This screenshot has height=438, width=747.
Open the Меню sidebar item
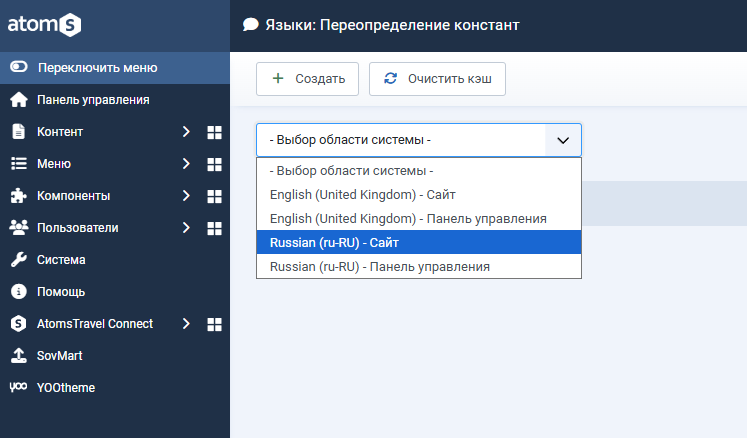(54, 163)
